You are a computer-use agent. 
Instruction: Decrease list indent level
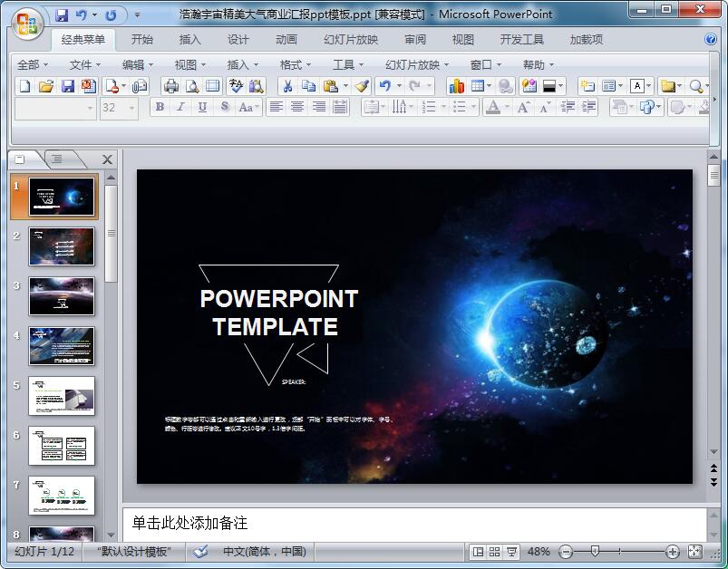click(x=568, y=107)
